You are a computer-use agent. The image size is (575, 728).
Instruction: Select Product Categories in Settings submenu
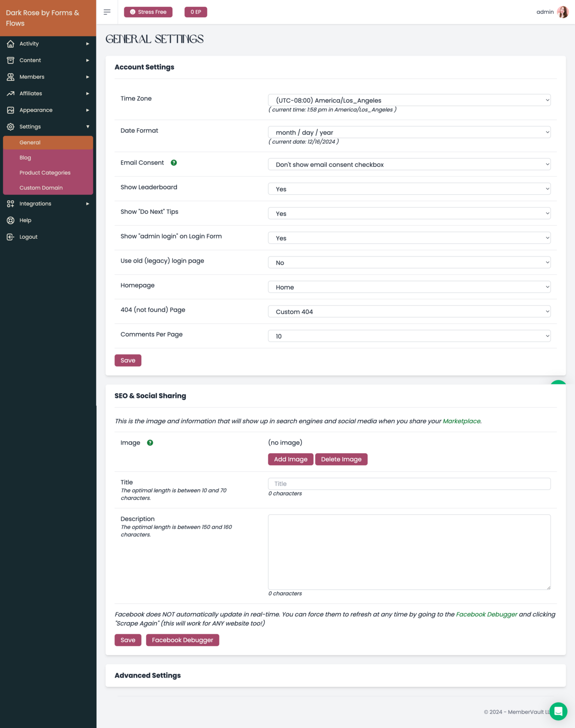[45, 173]
